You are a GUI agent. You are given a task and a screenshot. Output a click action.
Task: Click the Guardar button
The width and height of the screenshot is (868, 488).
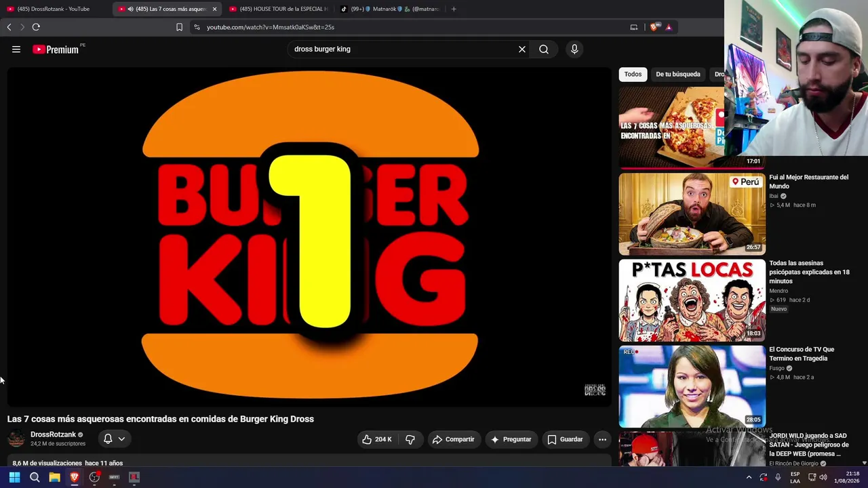click(x=566, y=439)
